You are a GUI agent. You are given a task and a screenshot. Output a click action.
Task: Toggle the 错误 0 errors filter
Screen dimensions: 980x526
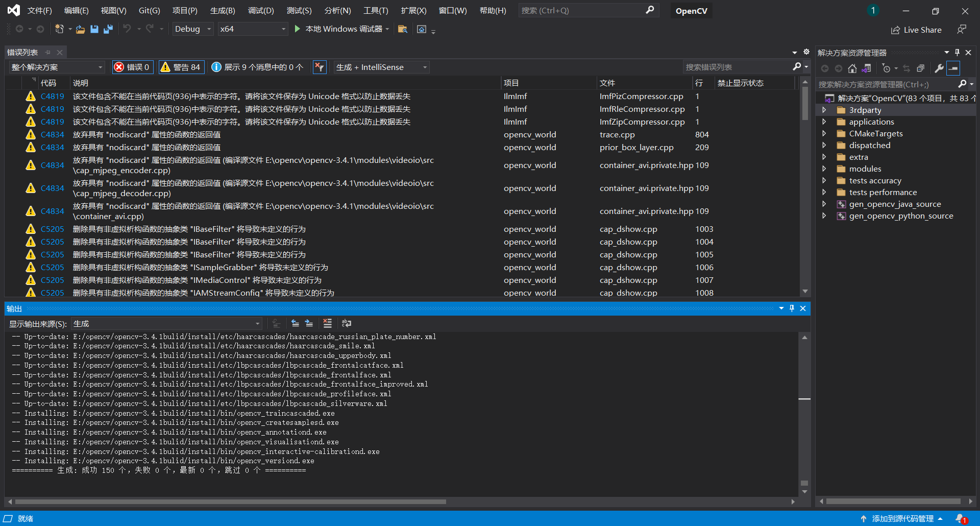(x=132, y=67)
